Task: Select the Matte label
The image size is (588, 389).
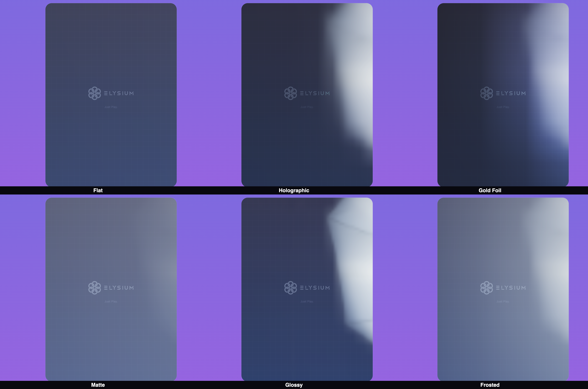Action: tap(98, 385)
